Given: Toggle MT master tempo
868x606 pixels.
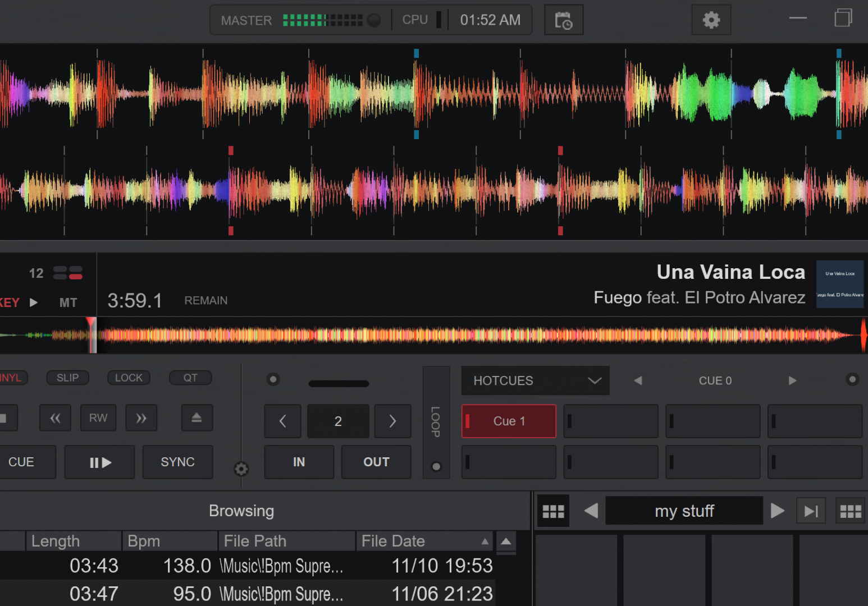Looking at the screenshot, I should (68, 302).
